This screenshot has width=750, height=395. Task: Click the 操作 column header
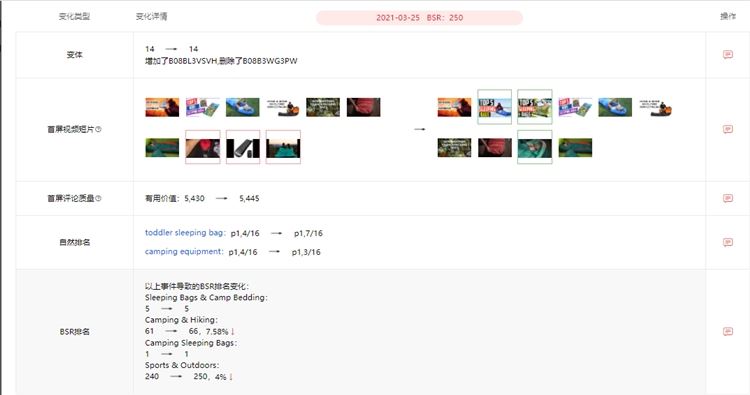pyautogui.click(x=728, y=16)
